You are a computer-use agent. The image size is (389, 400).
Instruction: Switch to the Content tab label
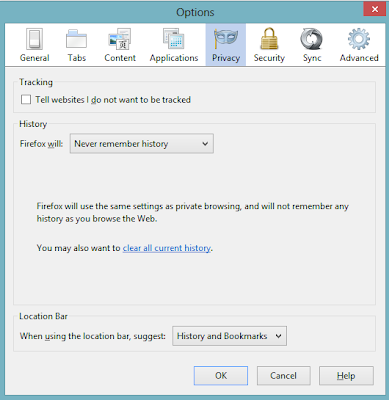(120, 58)
